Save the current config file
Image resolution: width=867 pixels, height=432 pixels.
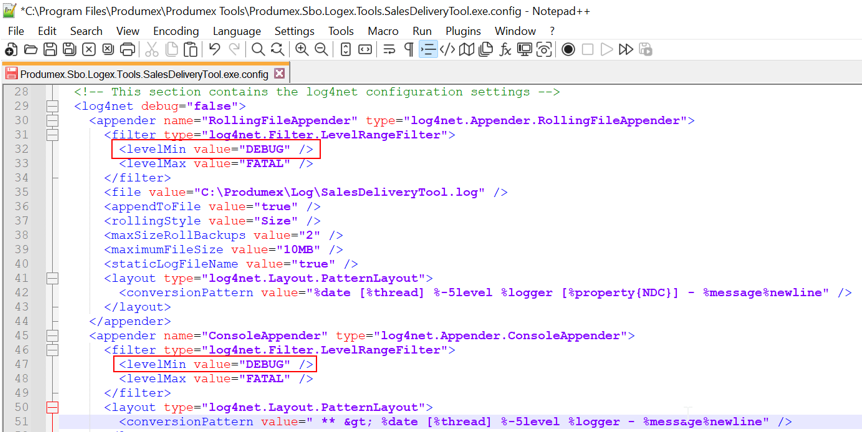(x=50, y=50)
